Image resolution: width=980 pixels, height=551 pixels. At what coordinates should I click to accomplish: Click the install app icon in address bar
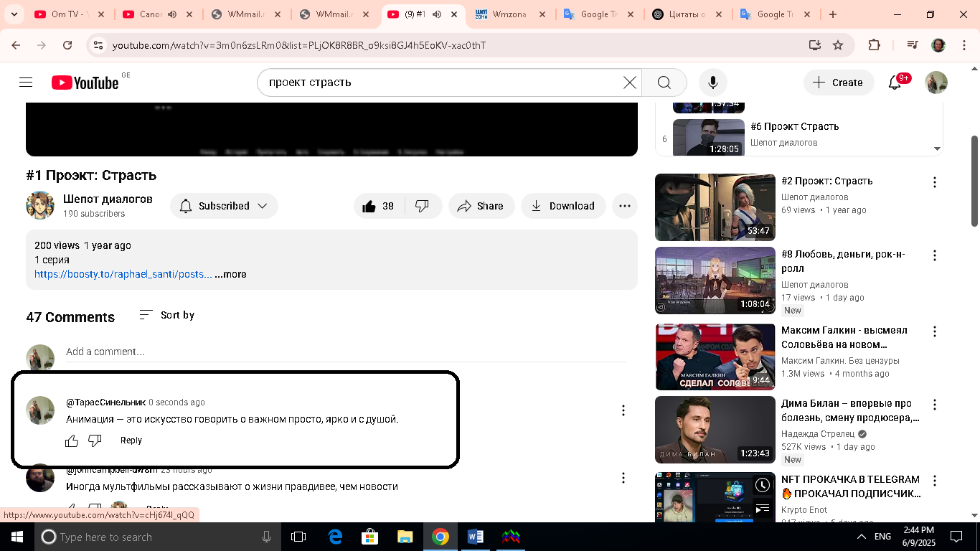click(814, 45)
